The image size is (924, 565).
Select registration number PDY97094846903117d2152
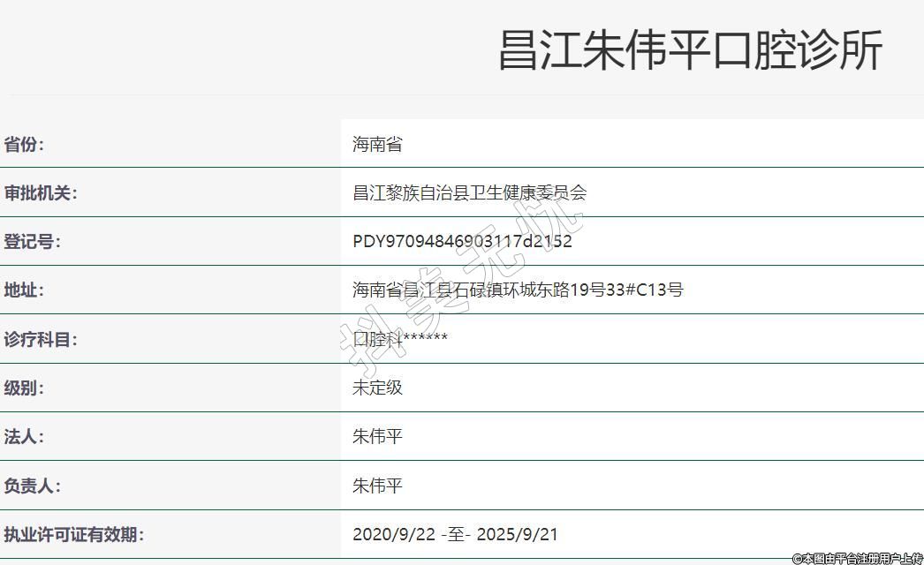pos(462,242)
